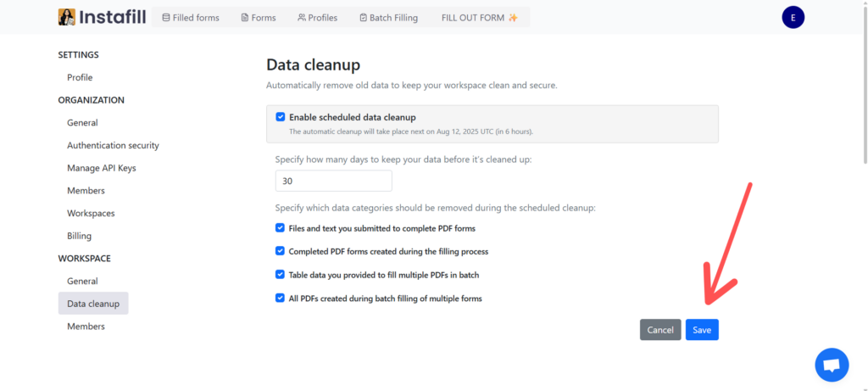Click the Instafill logo icon
868x391 pixels.
[x=67, y=17]
